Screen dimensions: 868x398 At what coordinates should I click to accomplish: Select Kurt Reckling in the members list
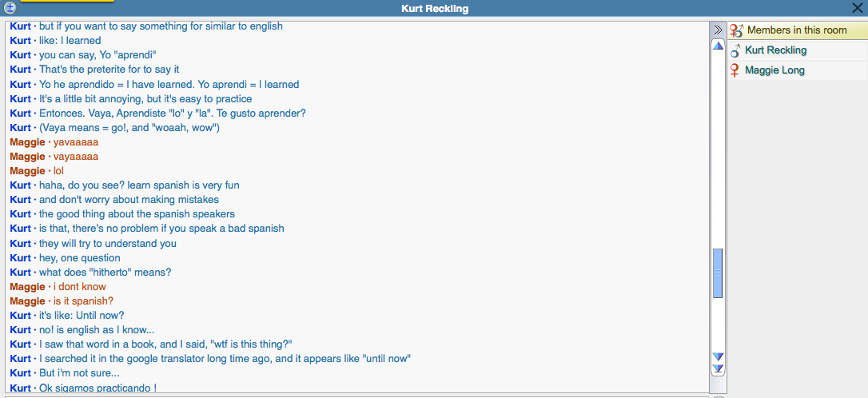pyautogui.click(x=775, y=50)
